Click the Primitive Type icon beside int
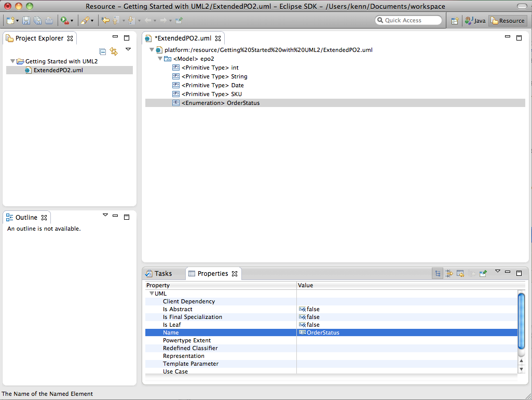Viewport: 532px width, 400px height. (176, 67)
